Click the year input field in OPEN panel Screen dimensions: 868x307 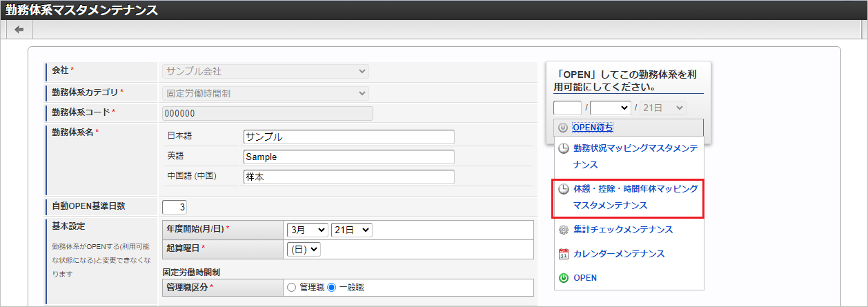pos(567,108)
